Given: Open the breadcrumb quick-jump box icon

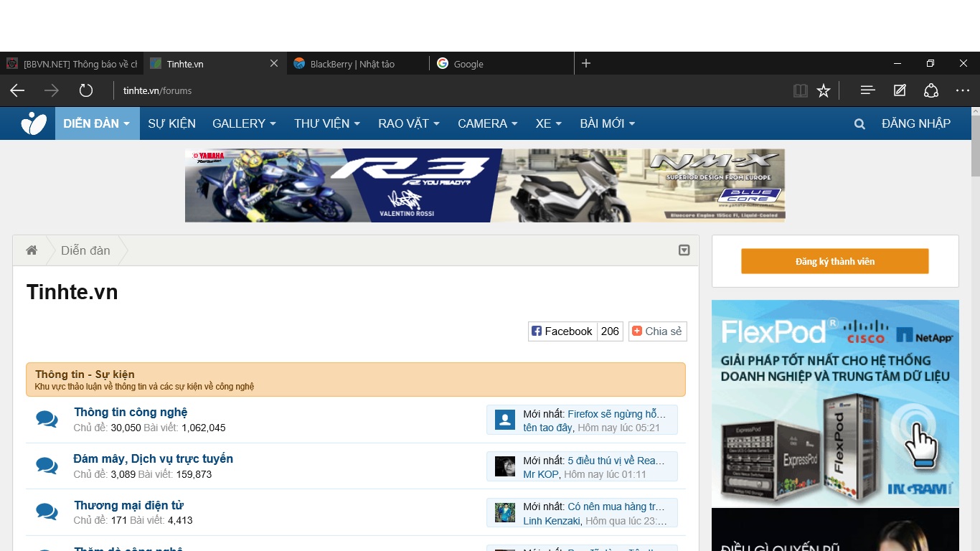Looking at the screenshot, I should [x=684, y=250].
